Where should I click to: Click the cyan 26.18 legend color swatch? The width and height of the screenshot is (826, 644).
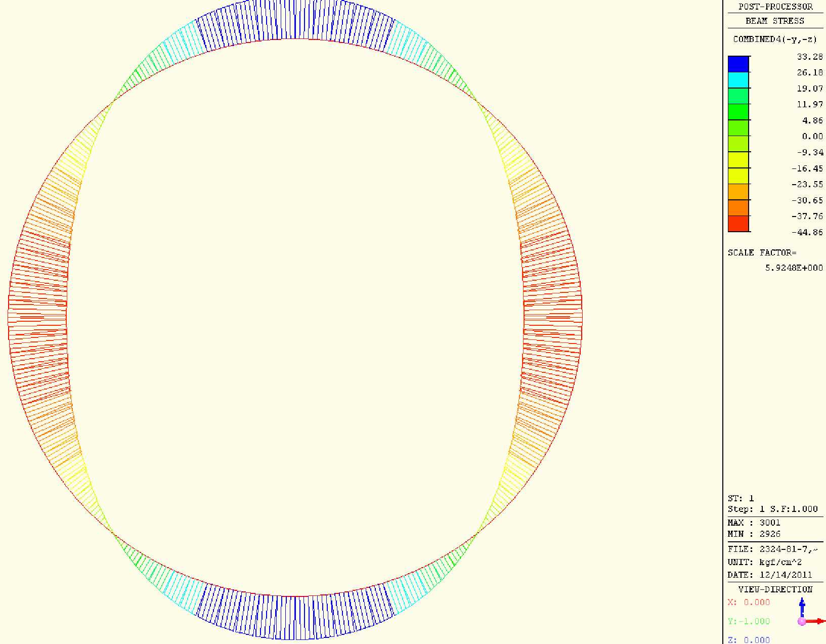tap(738, 80)
